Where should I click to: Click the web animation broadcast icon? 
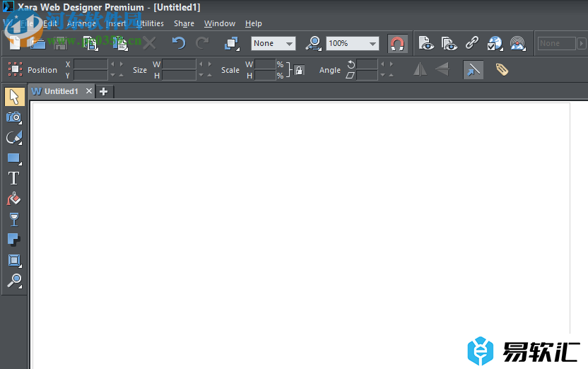click(x=518, y=44)
